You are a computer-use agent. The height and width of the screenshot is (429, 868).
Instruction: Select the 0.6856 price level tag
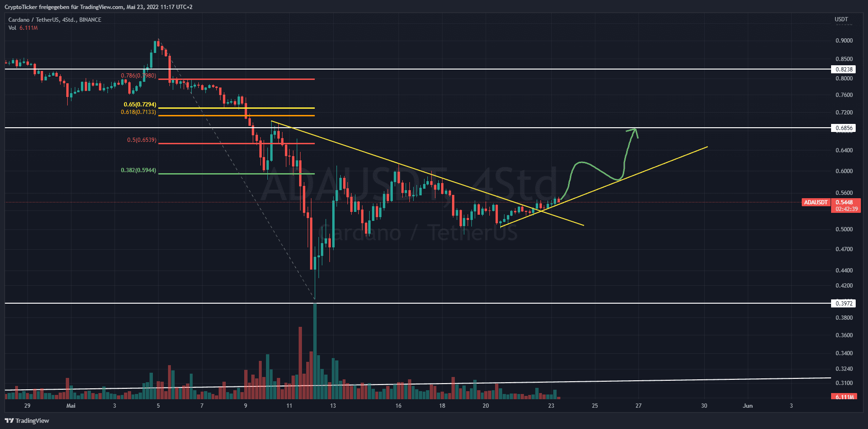click(844, 128)
